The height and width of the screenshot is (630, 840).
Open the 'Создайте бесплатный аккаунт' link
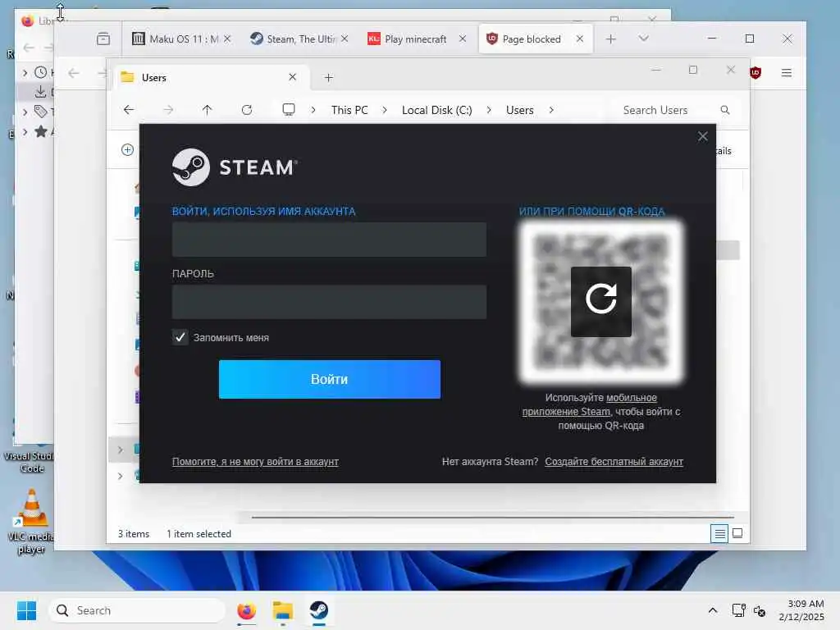[x=614, y=462]
